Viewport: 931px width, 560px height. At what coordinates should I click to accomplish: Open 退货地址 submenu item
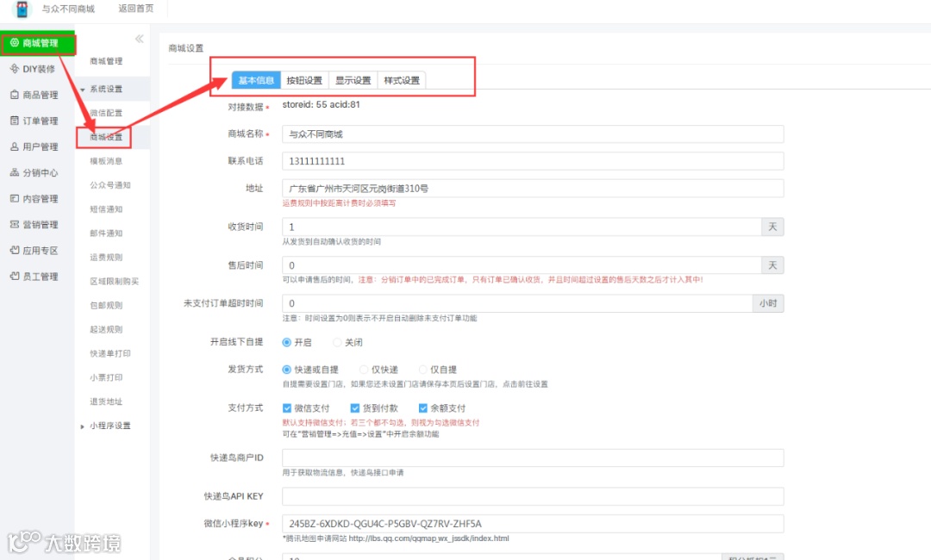pyautogui.click(x=106, y=401)
